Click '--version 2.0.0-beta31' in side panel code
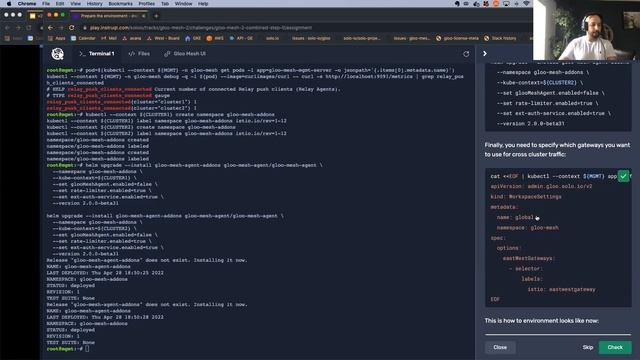 coord(531,124)
